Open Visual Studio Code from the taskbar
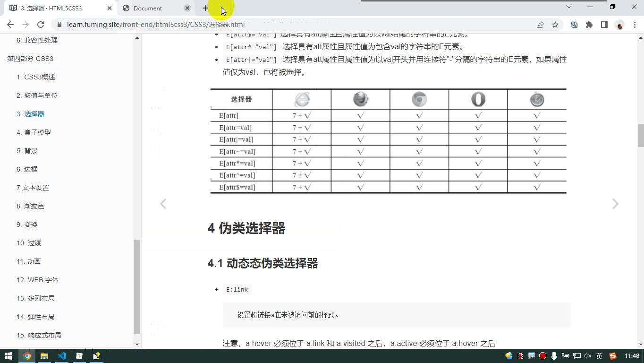Viewport: 644px width, 363px height. 62,356
